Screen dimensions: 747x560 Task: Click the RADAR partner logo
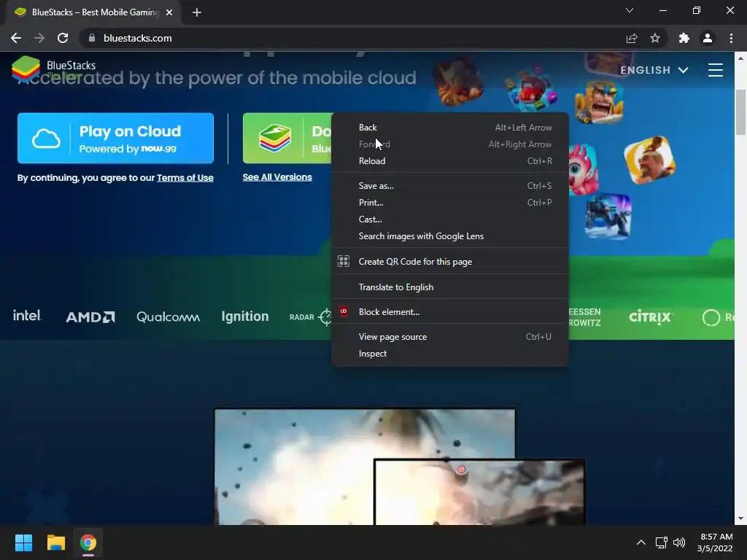(x=311, y=316)
